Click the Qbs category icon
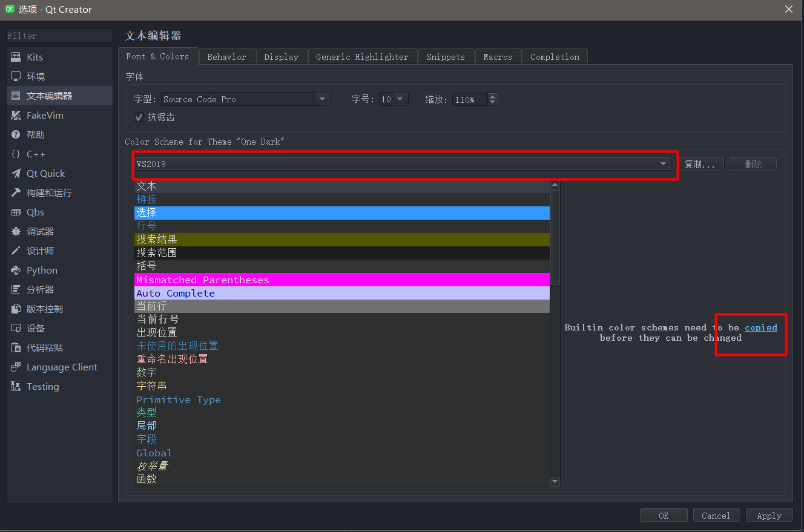The height and width of the screenshot is (532, 804). point(16,212)
